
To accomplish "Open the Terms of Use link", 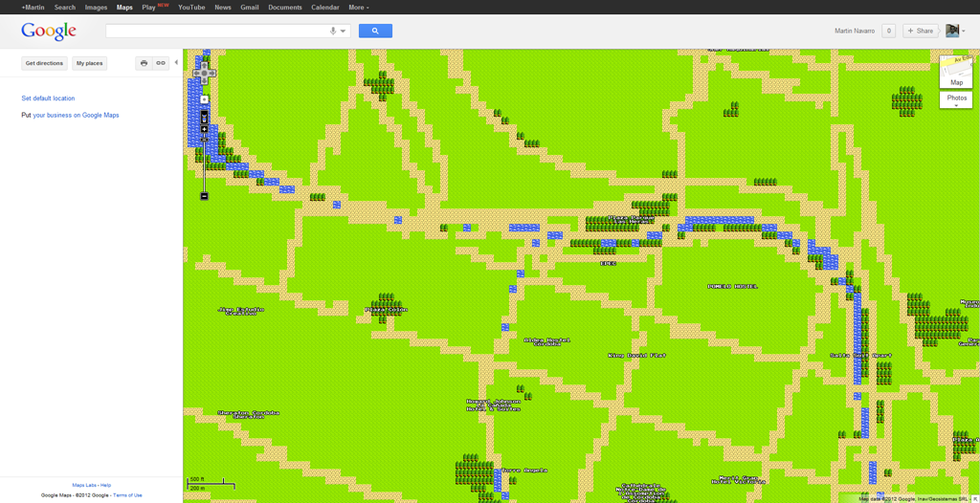I will (x=127, y=495).
